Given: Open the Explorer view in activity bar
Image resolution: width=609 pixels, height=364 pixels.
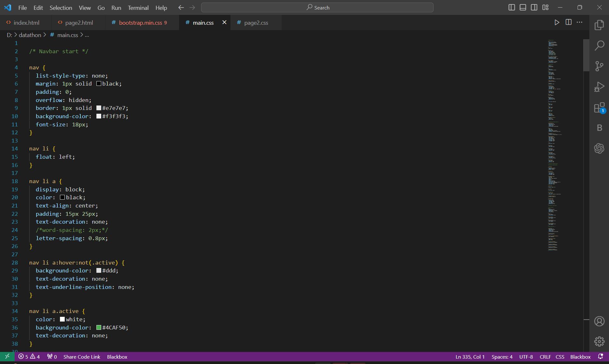Looking at the screenshot, I should (x=599, y=25).
